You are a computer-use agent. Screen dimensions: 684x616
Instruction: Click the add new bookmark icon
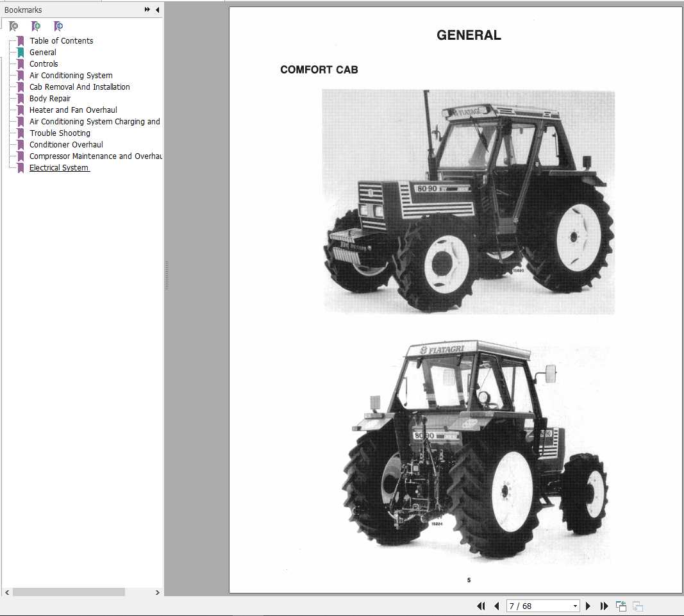36,27
